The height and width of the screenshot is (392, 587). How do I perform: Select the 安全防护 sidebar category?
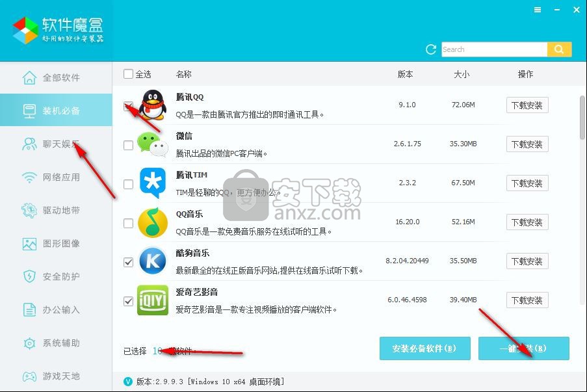tap(56, 276)
